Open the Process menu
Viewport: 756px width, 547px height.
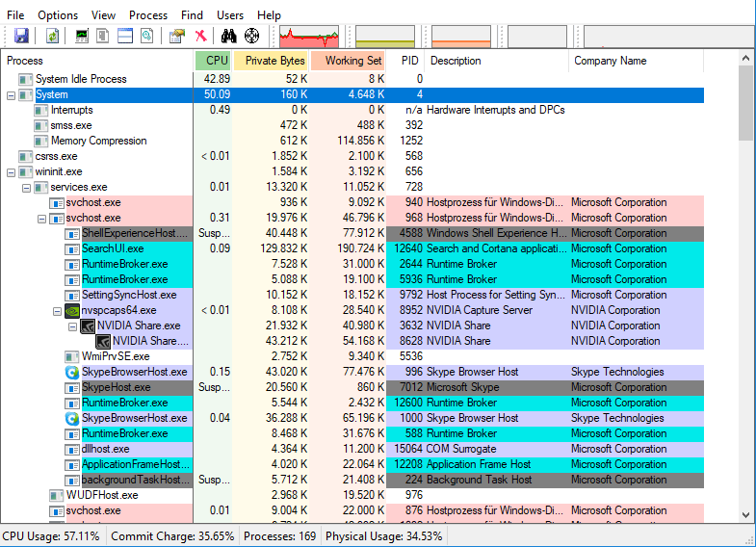pos(148,15)
